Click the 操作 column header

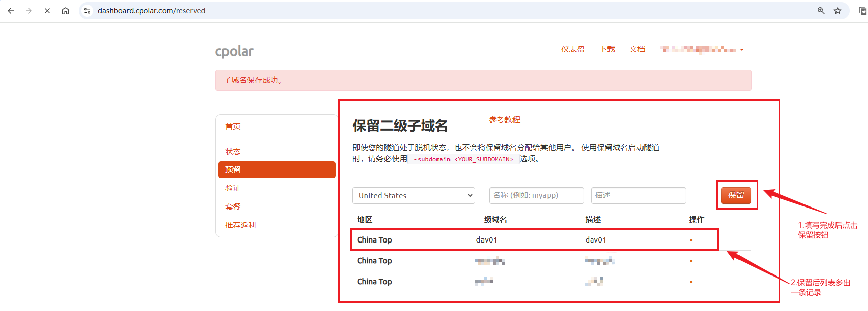tap(697, 220)
